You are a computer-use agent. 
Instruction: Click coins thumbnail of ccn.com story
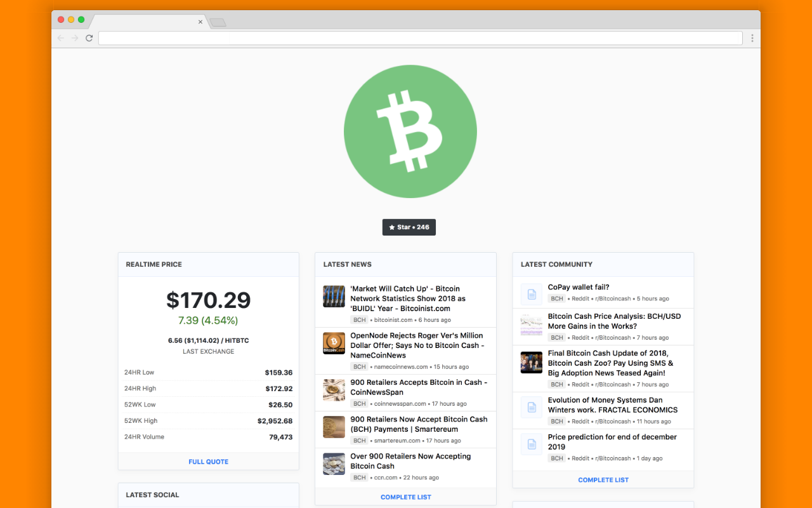[x=334, y=464]
